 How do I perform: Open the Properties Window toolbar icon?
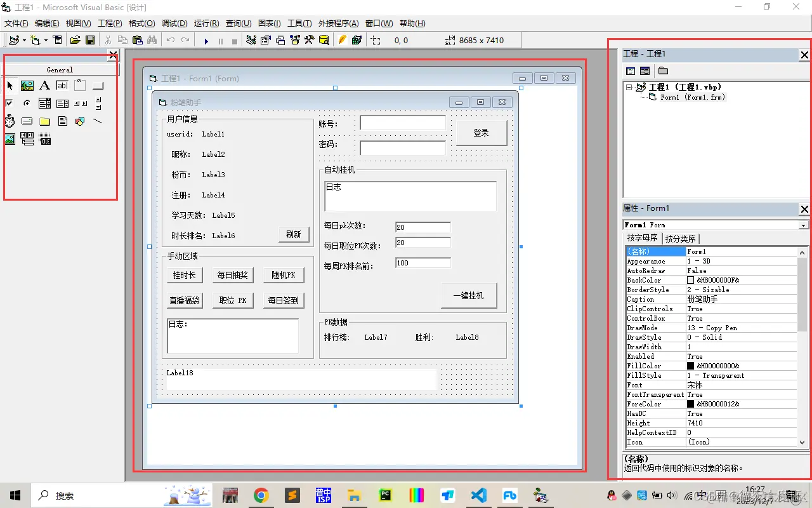coord(265,40)
